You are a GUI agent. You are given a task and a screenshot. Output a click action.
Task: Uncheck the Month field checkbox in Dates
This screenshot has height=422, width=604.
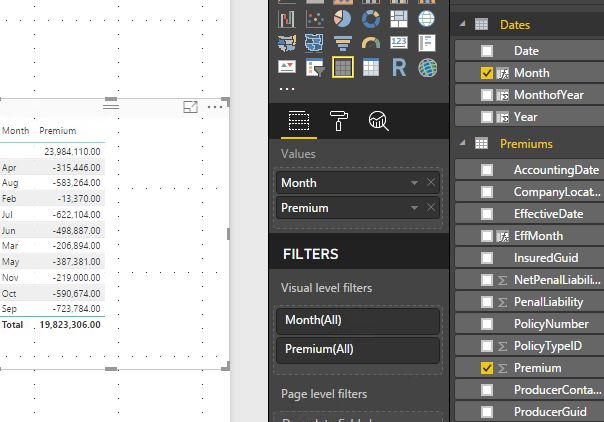[487, 73]
